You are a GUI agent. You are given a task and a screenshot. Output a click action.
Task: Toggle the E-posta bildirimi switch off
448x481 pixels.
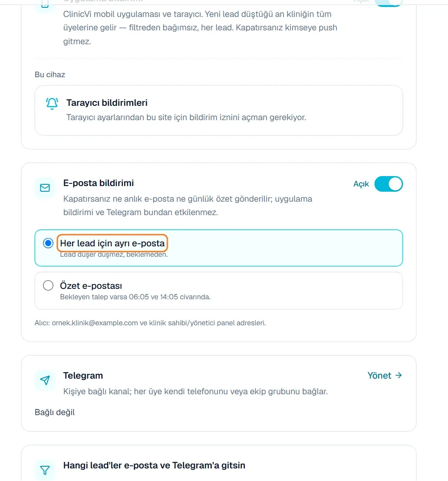coord(389,184)
